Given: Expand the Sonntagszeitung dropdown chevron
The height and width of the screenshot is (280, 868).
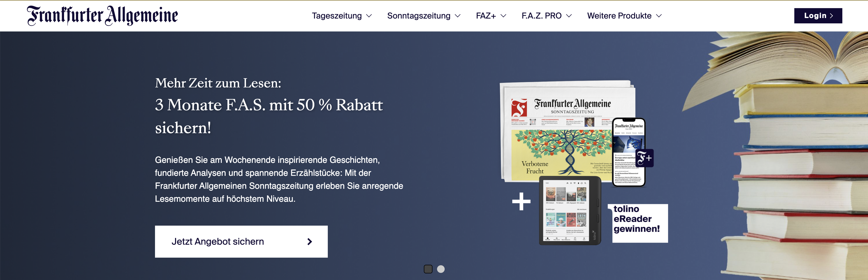Looking at the screenshot, I should [458, 16].
